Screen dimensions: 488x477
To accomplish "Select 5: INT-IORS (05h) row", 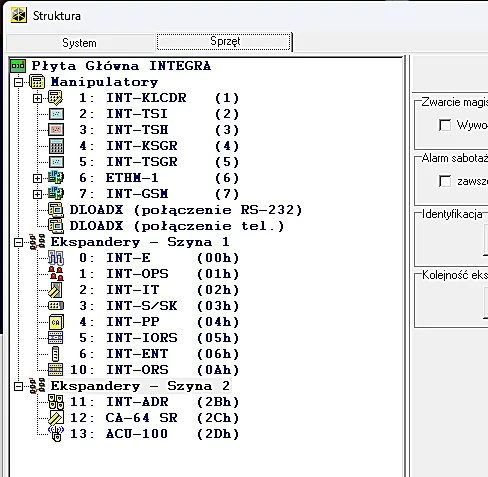I will pyautogui.click(x=159, y=338).
